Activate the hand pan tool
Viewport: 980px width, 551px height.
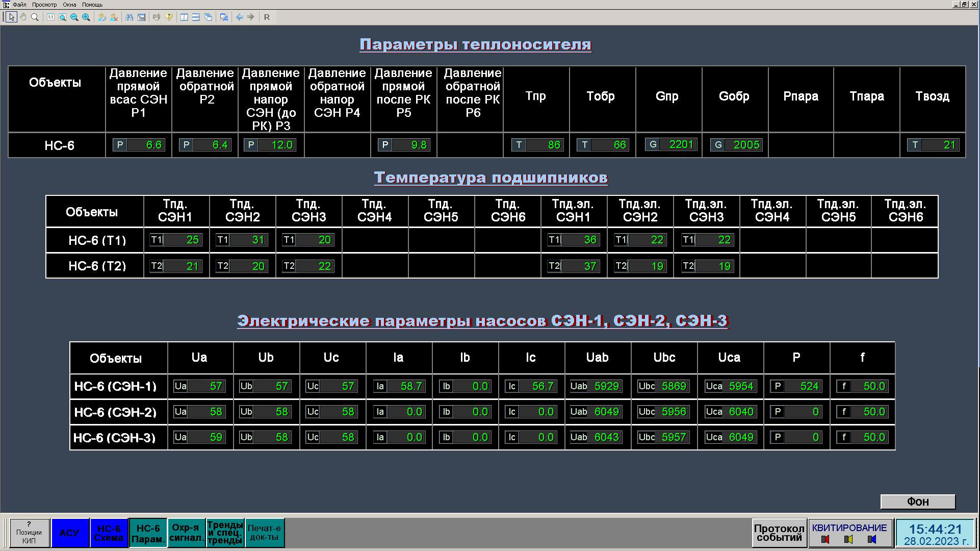pyautogui.click(x=23, y=17)
